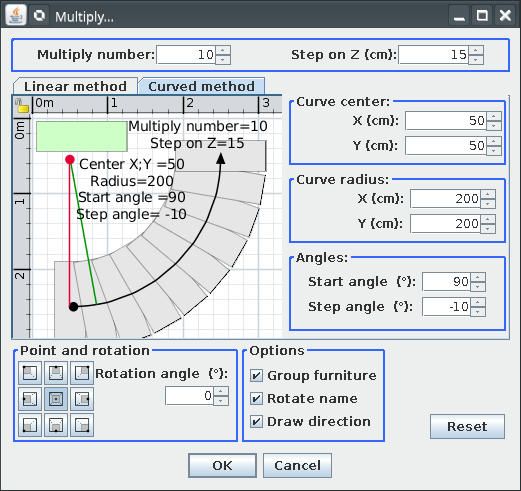Select the bottom-right anchor point icon
Image resolution: width=521 pixels, height=491 pixels.
pos(82,425)
